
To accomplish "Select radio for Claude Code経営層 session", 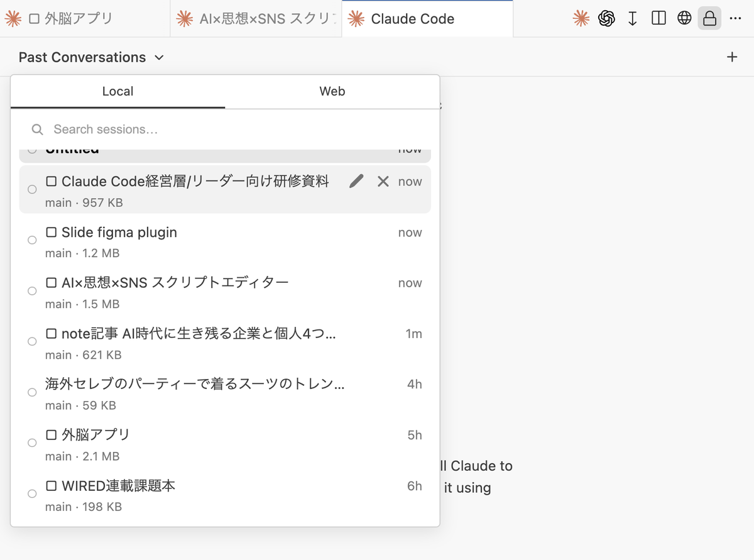I will tap(32, 189).
